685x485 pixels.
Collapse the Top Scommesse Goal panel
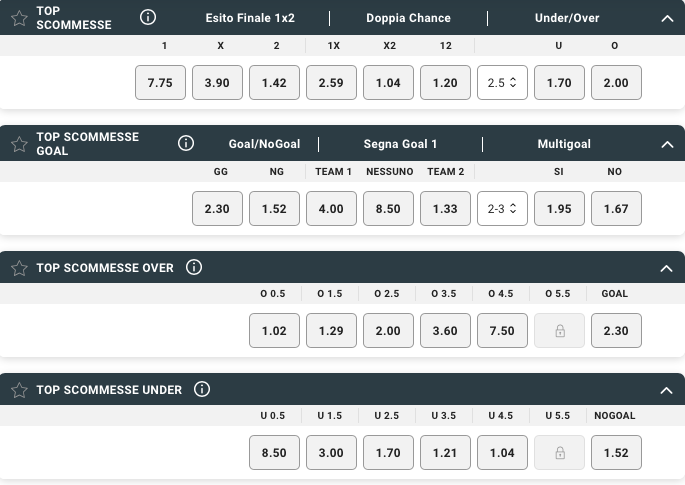667,144
